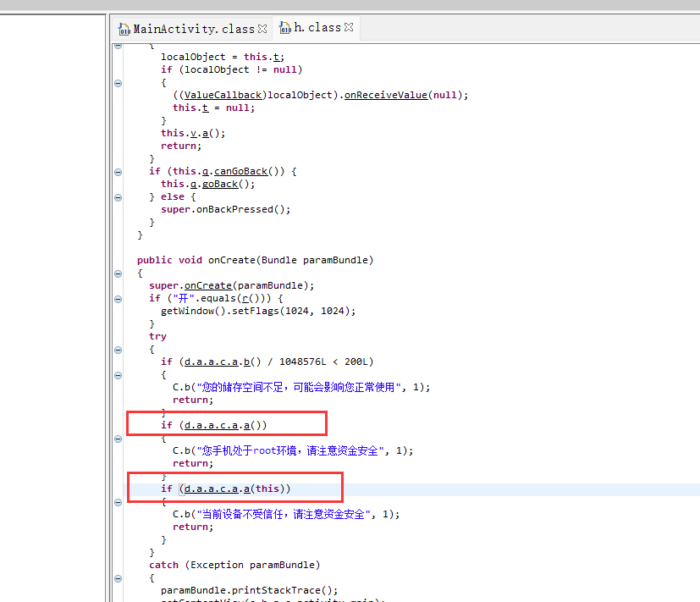Click 'public void onCreate(Bundle paramBundle)' signature

pyautogui.click(x=255, y=260)
